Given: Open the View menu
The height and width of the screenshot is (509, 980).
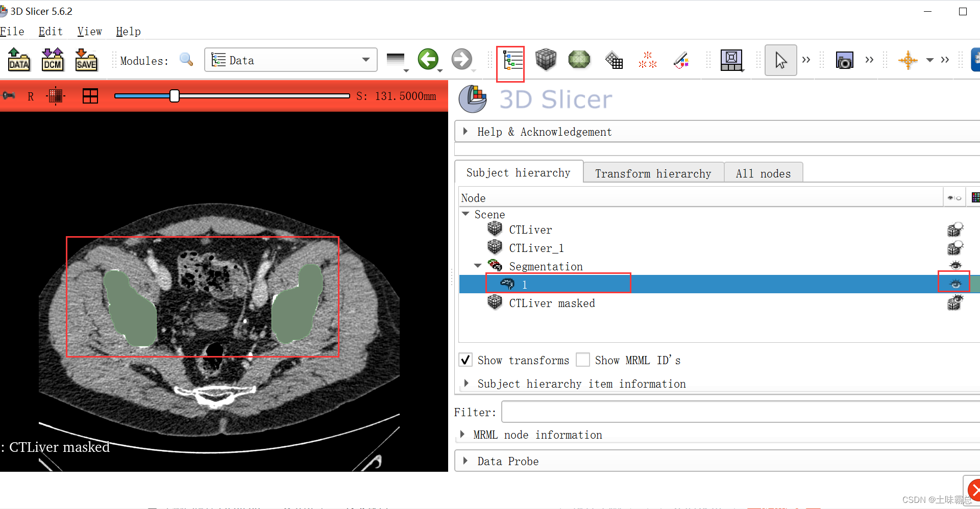Looking at the screenshot, I should pos(90,32).
